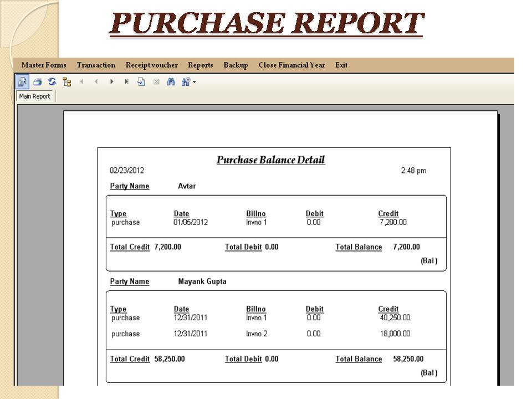Click bill number Invno 2
This screenshot has width=532, height=399.
pyautogui.click(x=257, y=334)
